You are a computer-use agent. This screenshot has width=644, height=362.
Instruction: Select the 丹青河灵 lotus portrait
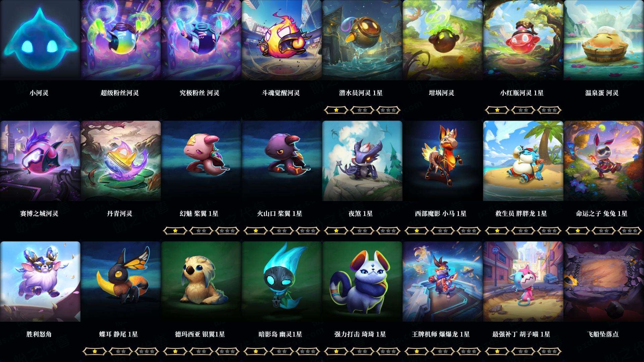[120, 161]
